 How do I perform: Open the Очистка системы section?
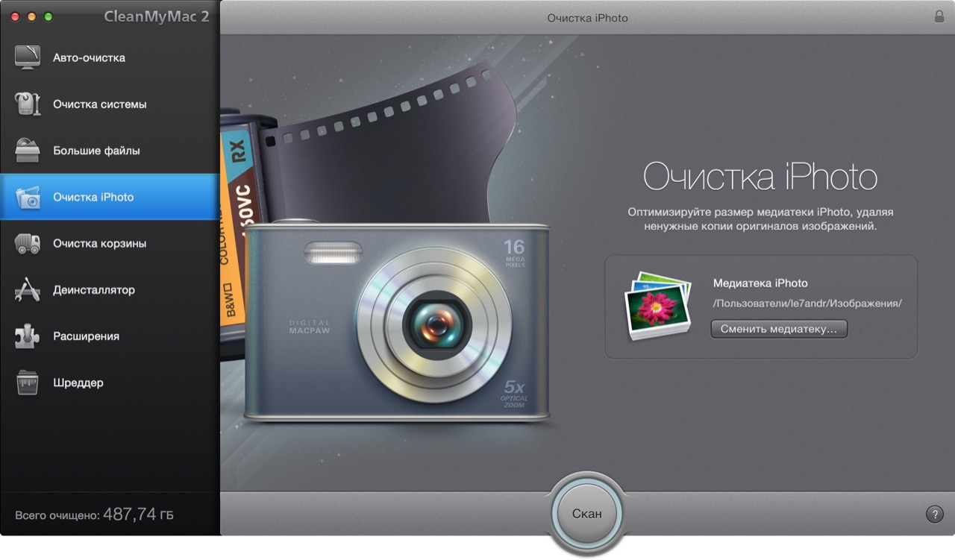click(110, 104)
